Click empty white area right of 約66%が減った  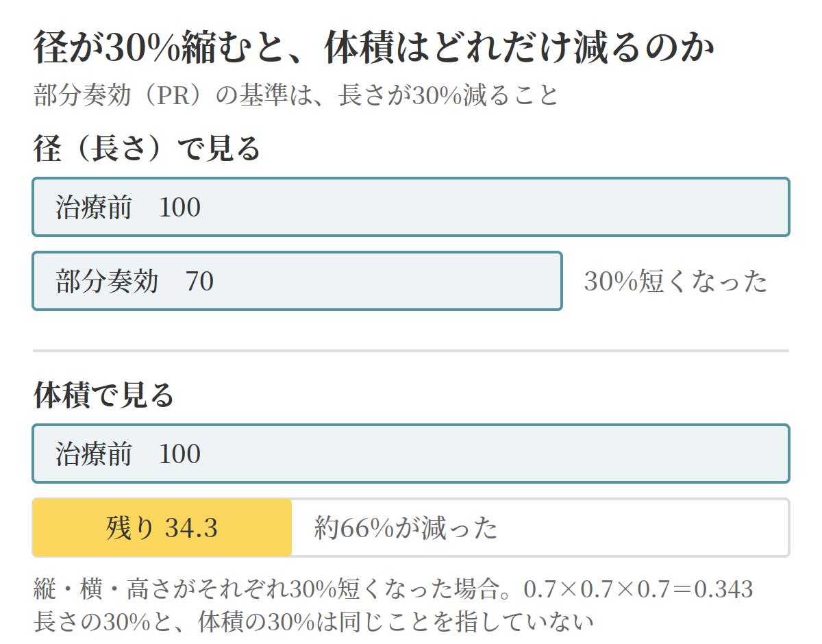(643, 528)
